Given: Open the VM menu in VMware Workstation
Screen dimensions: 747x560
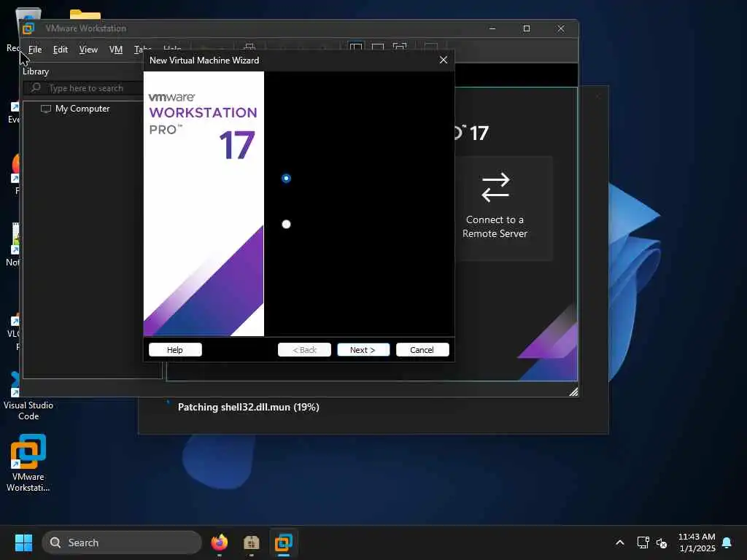Looking at the screenshot, I should (x=116, y=50).
